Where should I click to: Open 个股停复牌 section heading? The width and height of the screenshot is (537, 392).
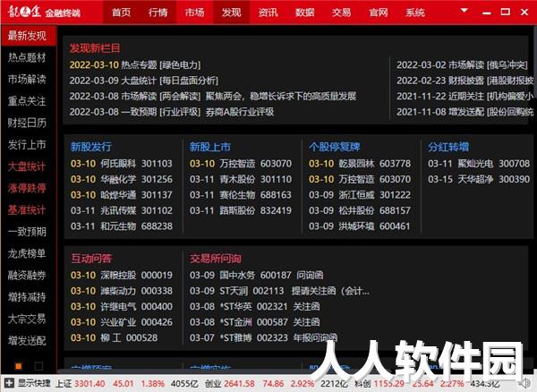335,147
